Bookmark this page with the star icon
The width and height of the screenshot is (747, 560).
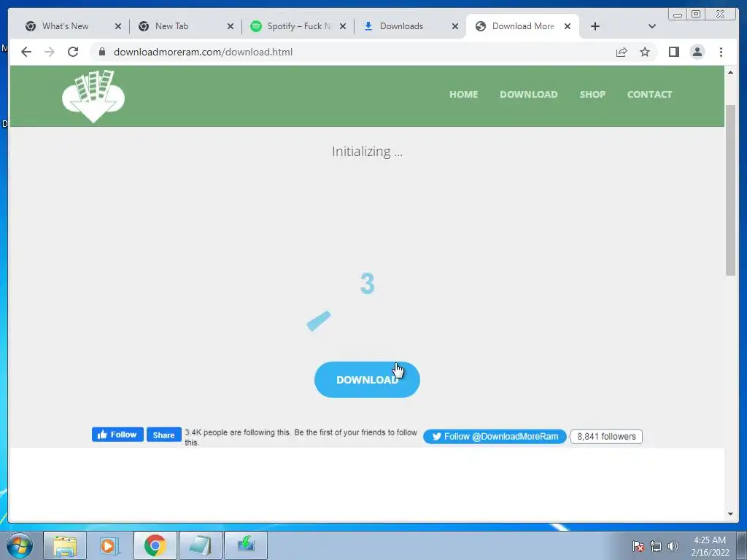coord(645,52)
